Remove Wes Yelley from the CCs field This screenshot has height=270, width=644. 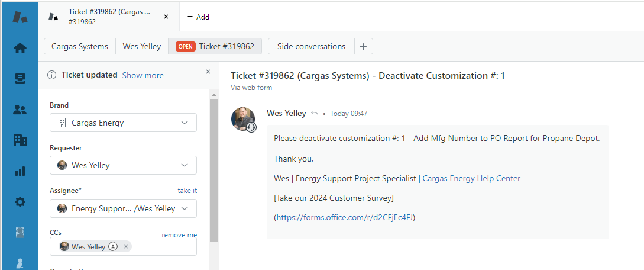tap(126, 246)
